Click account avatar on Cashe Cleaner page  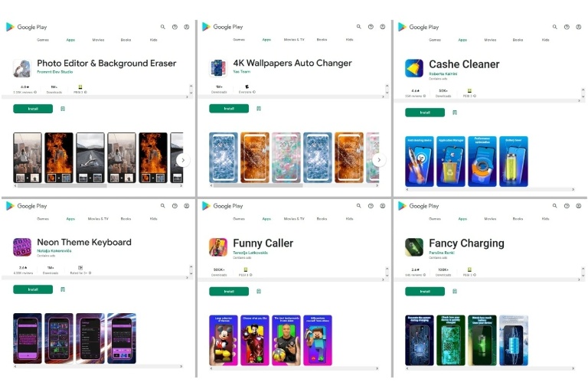(578, 27)
